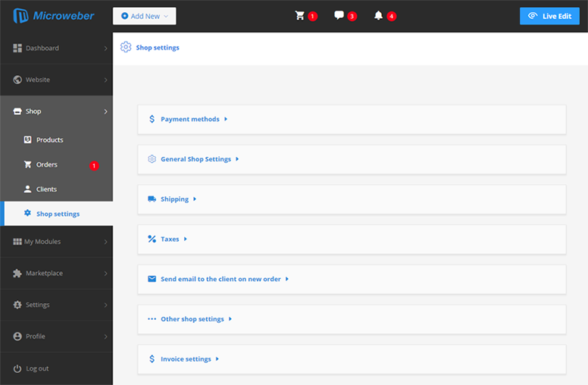Click the Settings cog icon in sidebar

[17, 305]
